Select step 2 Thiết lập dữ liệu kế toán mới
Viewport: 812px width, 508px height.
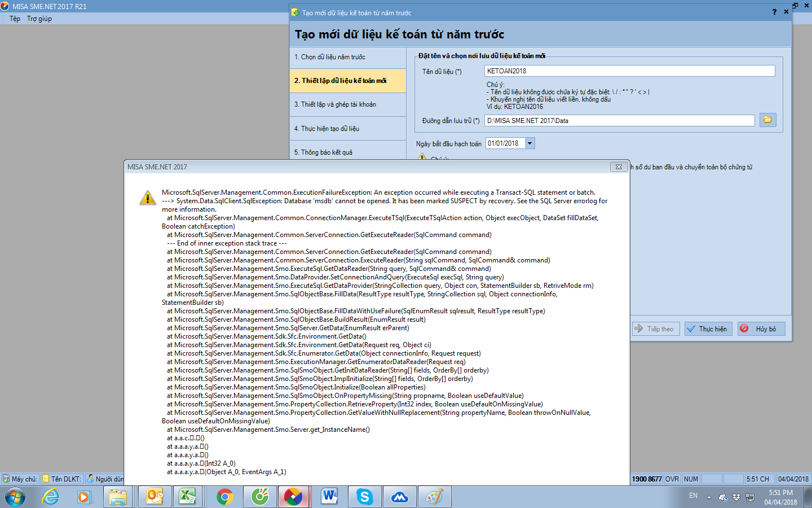348,81
